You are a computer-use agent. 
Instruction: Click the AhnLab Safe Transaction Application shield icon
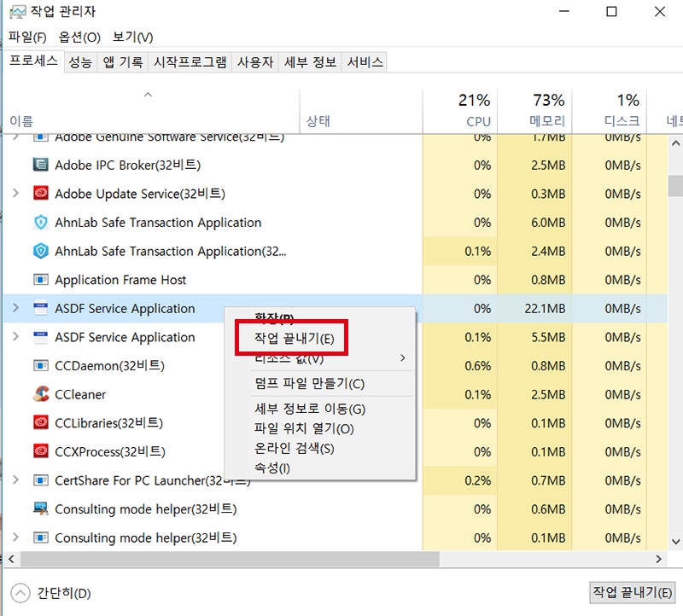(40, 222)
